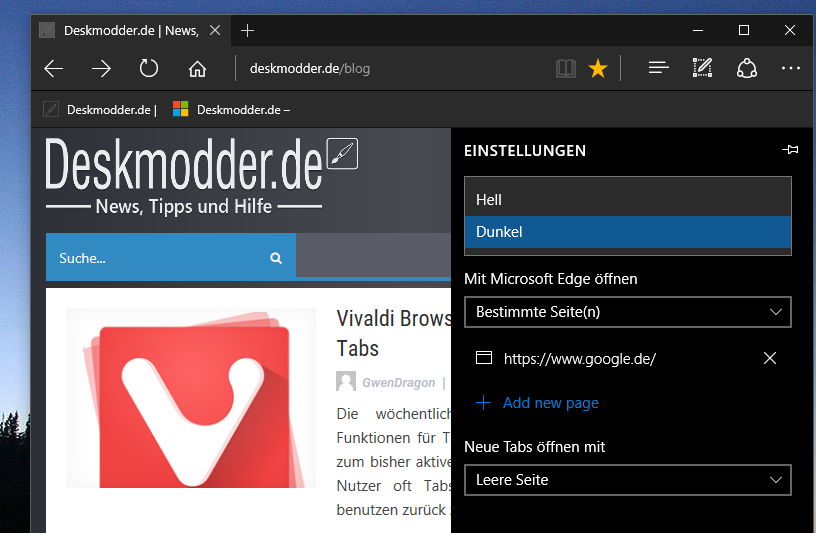The width and height of the screenshot is (816, 533).
Task: Choose Dunkel theme option
Action: point(628,232)
